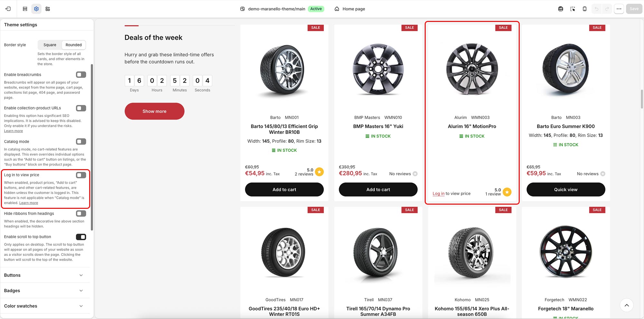Disable the scroll to top button toggle
This screenshot has height=319, width=644.
pos(81,237)
